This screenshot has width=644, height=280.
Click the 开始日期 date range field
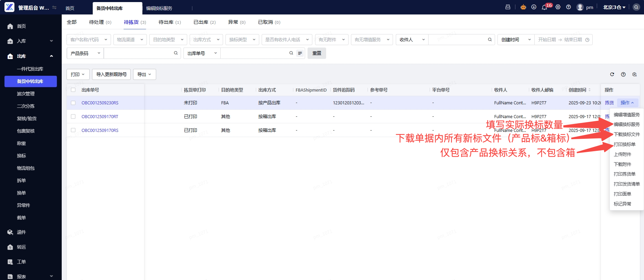coord(547,40)
